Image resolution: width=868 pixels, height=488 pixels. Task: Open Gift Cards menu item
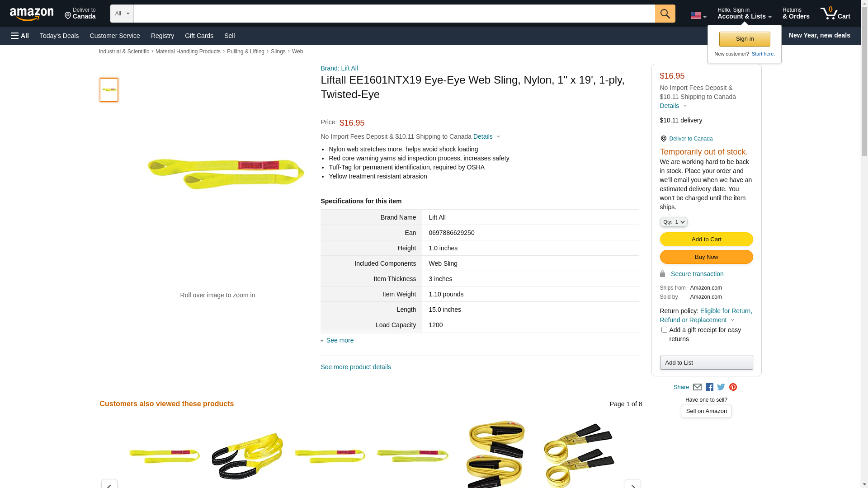199,36
